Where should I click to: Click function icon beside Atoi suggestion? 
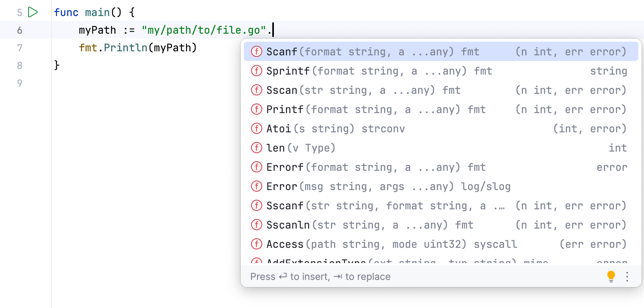tap(256, 129)
